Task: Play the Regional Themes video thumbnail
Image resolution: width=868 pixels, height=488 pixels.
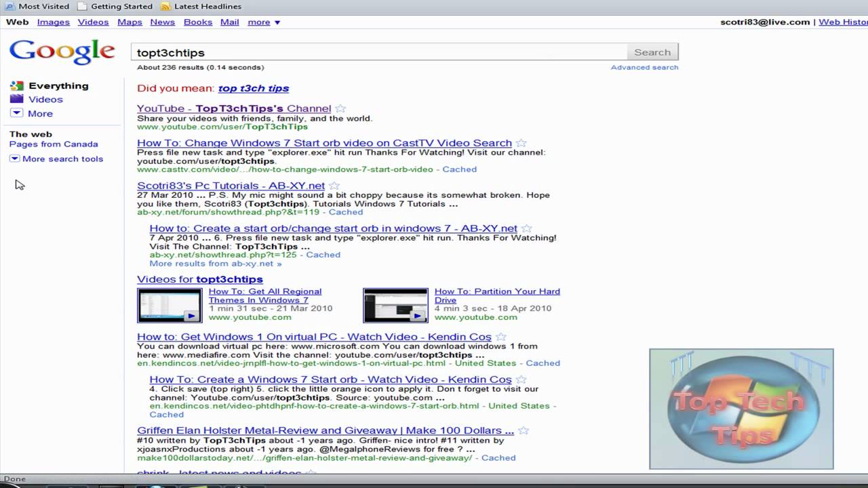Action: tap(170, 305)
